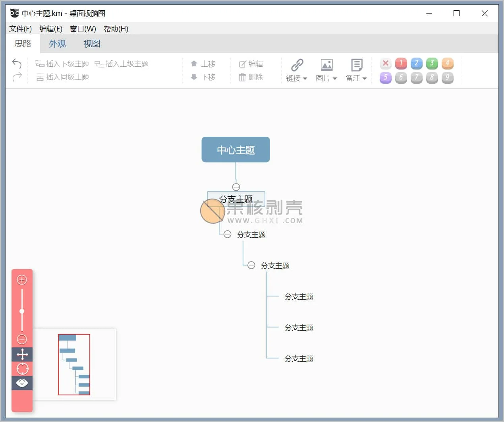
Task: Click the zoom in plus icon
Action: click(x=22, y=280)
